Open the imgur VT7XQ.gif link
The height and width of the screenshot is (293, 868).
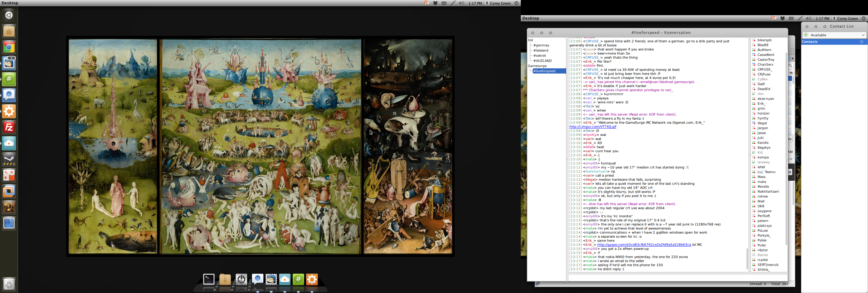tap(593, 127)
